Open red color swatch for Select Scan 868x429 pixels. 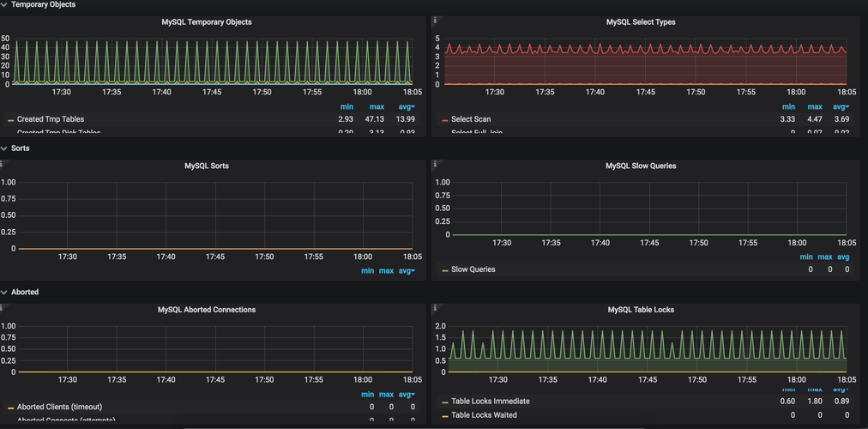445,119
